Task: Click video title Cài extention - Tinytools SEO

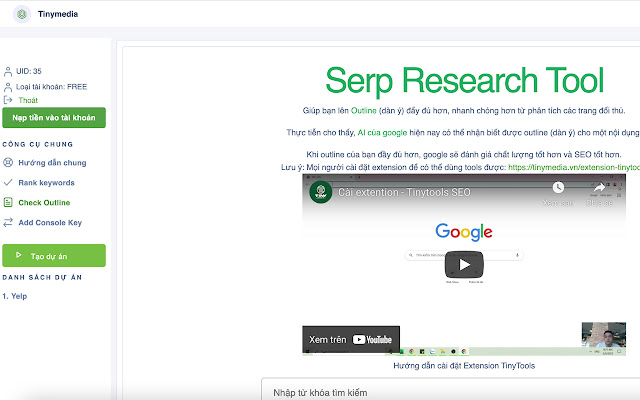Action: coord(404,192)
